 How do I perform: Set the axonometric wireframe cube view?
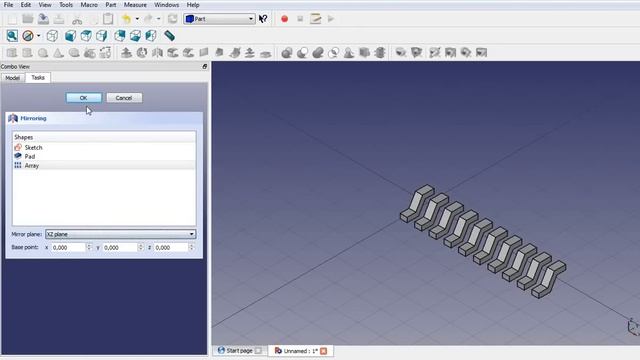[x=52, y=36]
